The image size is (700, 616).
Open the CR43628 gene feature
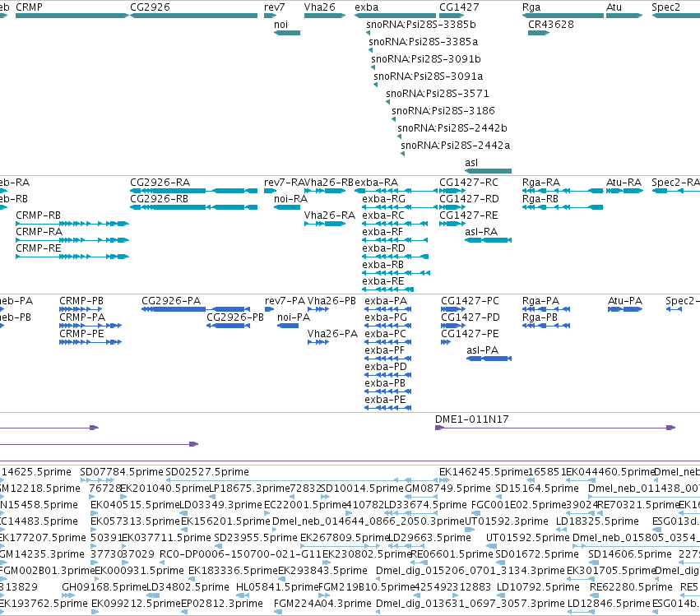coord(539,33)
